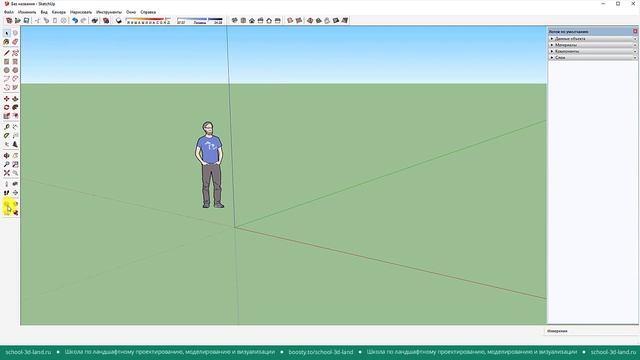
Task: Undo the last action
Action: [x=75, y=20]
